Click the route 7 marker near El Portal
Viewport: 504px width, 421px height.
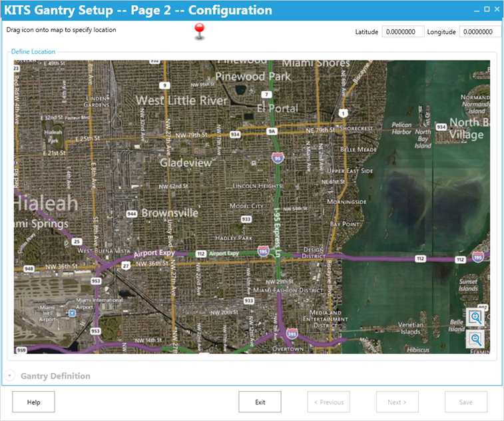pyautogui.click(x=266, y=95)
